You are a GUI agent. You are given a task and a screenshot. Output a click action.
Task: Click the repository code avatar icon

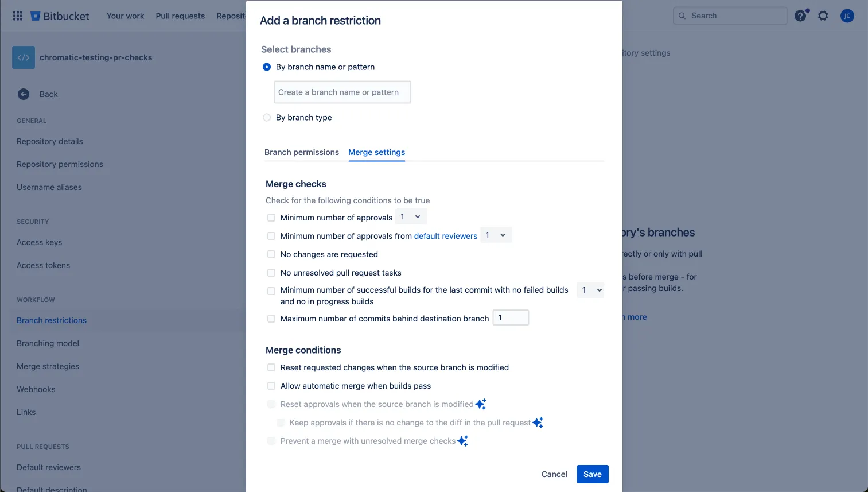[24, 57]
